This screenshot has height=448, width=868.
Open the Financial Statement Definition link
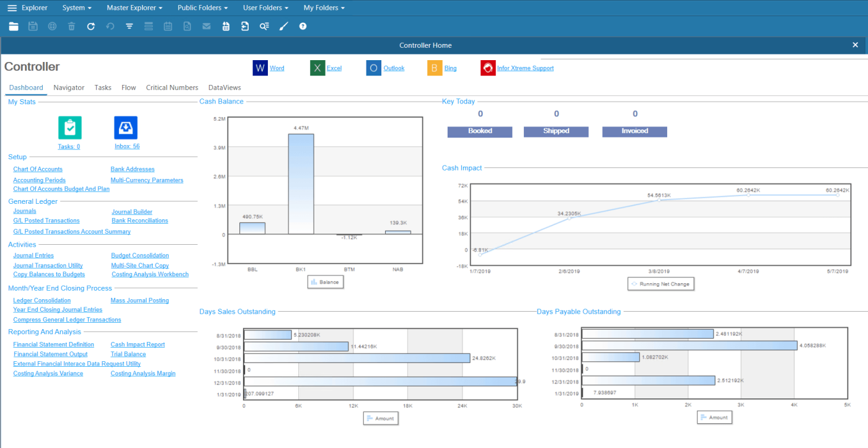click(53, 345)
